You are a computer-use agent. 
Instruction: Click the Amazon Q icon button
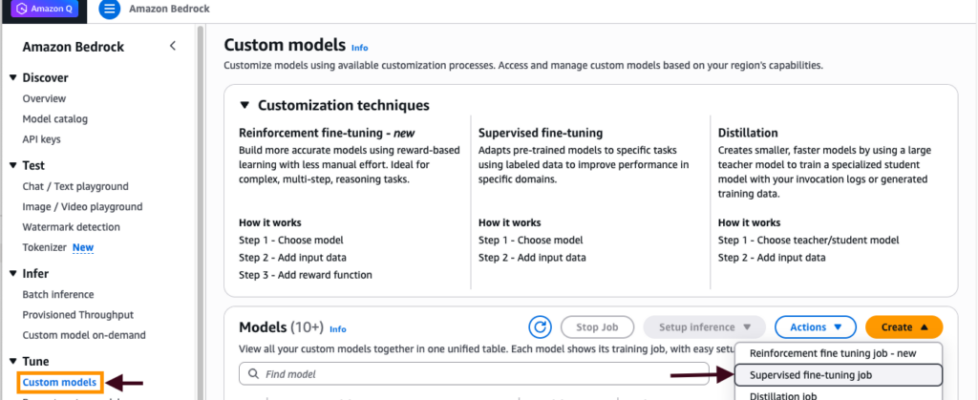pos(43,9)
